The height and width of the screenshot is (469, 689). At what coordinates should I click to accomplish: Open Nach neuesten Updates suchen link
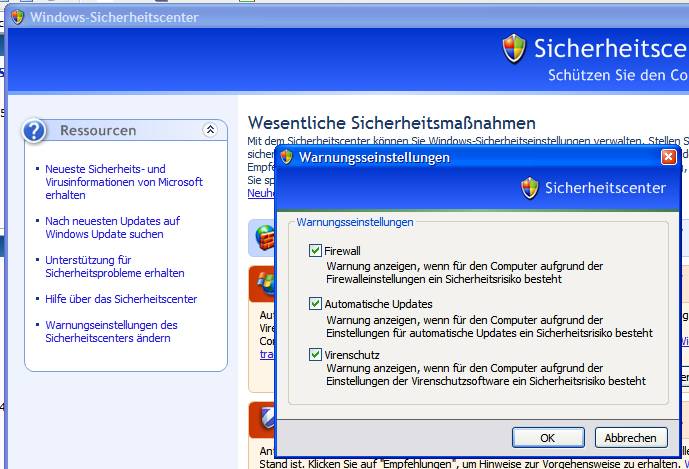click(112, 227)
